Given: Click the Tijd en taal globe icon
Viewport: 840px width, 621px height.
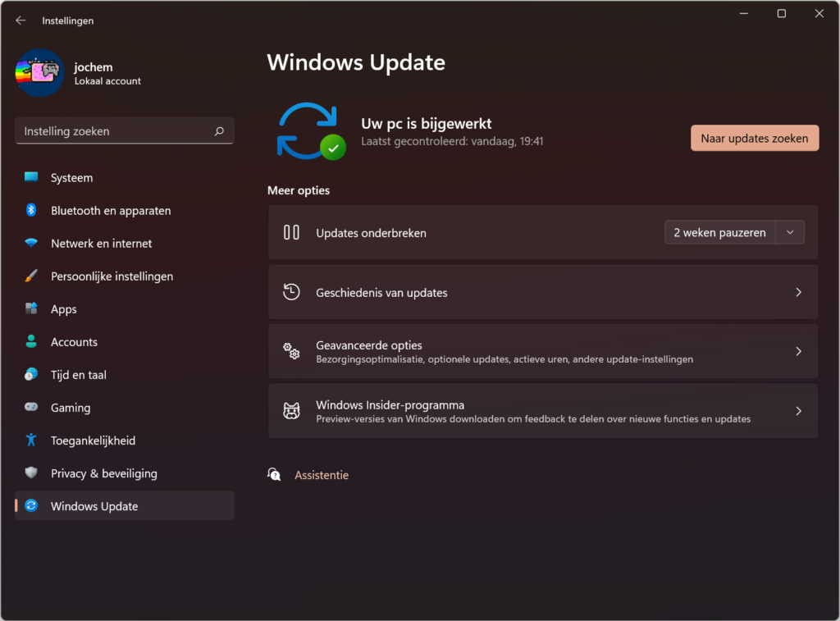Looking at the screenshot, I should (31, 374).
